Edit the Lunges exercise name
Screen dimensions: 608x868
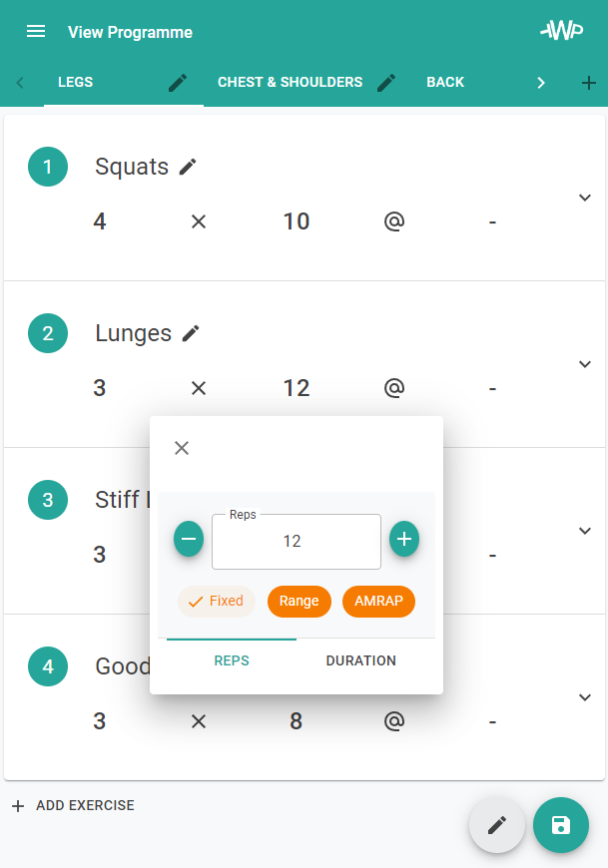pos(191,333)
